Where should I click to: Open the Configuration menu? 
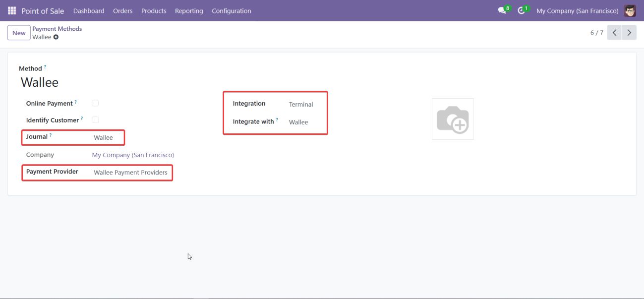(231, 11)
